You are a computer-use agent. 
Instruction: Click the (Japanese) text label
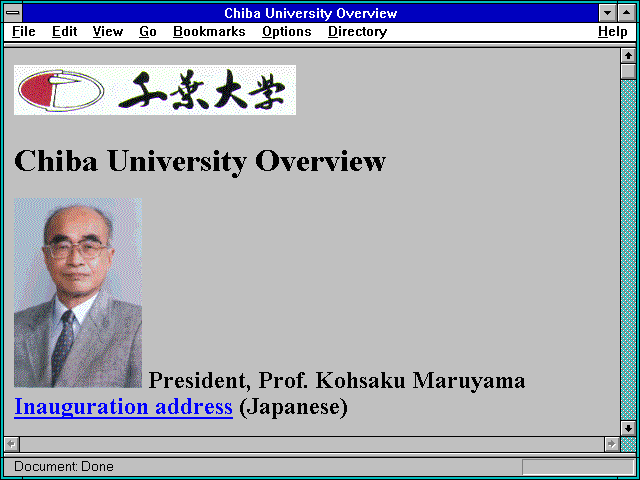[x=293, y=407]
